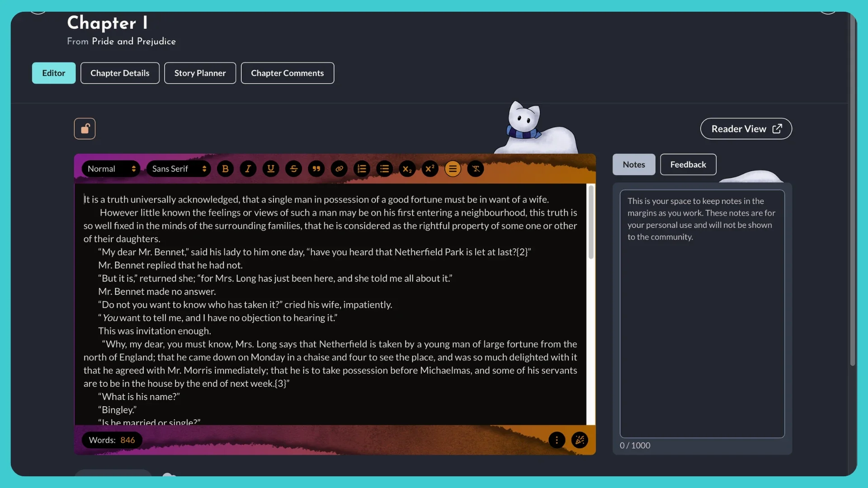Switch to the Story Planner tab
The height and width of the screenshot is (488, 868).
click(200, 73)
